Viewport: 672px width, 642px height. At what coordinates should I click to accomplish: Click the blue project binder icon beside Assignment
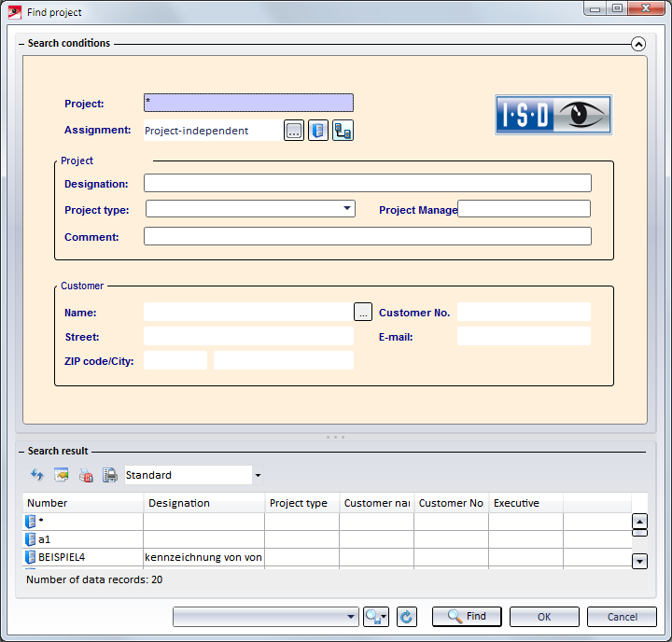318,132
